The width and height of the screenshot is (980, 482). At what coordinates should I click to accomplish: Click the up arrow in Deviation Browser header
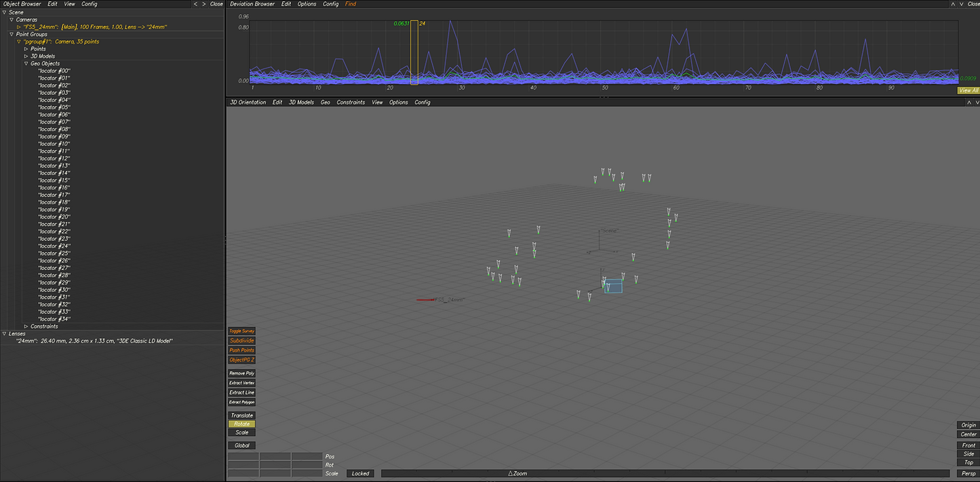coord(954,4)
